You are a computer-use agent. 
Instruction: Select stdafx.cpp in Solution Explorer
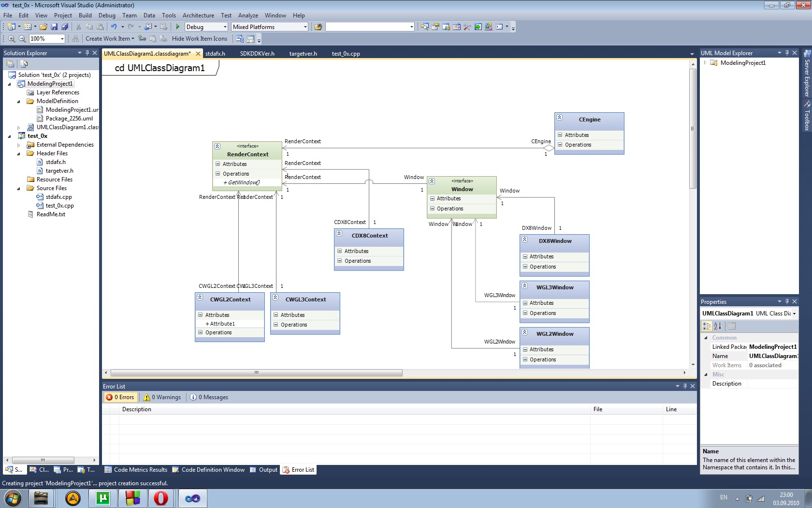pyautogui.click(x=58, y=197)
